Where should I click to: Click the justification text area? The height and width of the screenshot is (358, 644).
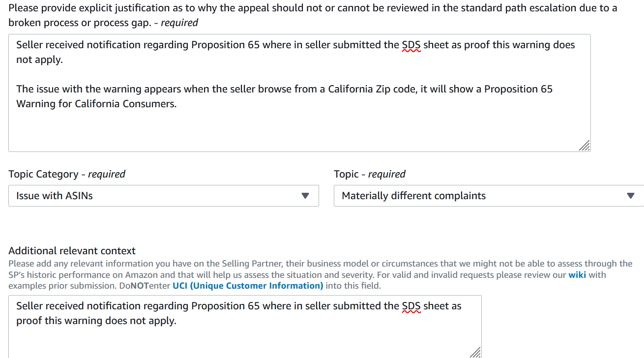click(x=299, y=92)
